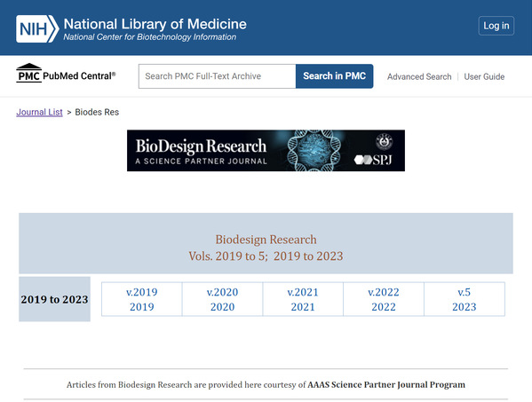Viewport: 532px width, 402px height.
Task: Click the SPJ logo in banner
Action: point(373,160)
